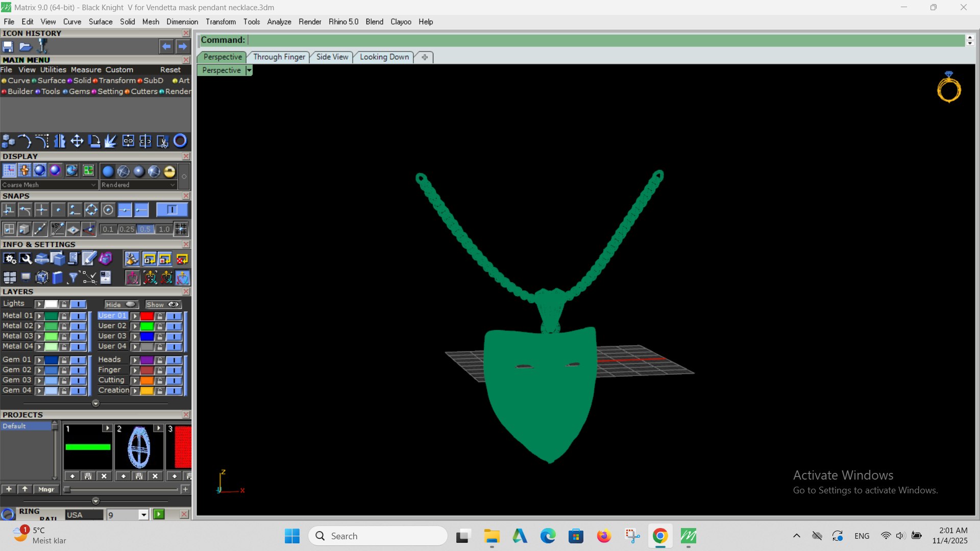
Task: Click the green four-viewport layout icon
Action: (89, 170)
